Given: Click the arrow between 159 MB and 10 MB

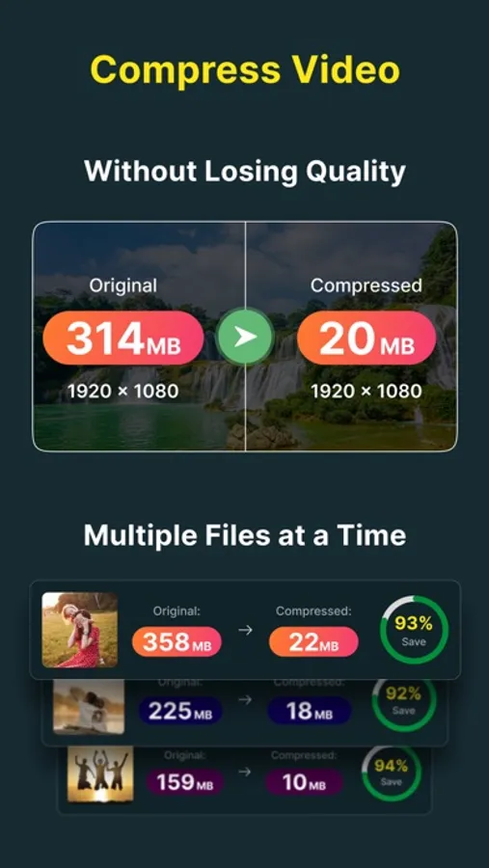Looking at the screenshot, I should point(245,772).
